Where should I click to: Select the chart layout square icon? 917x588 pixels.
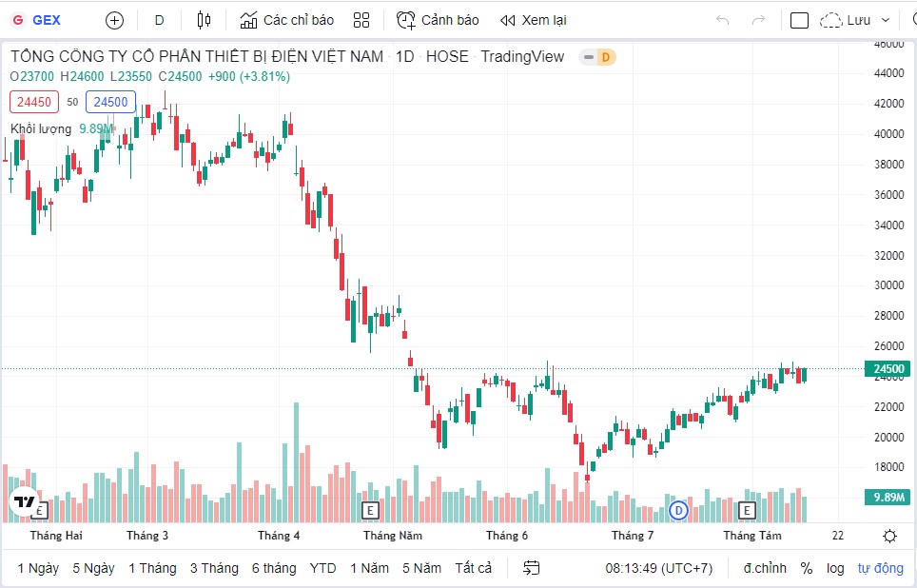pos(799,20)
